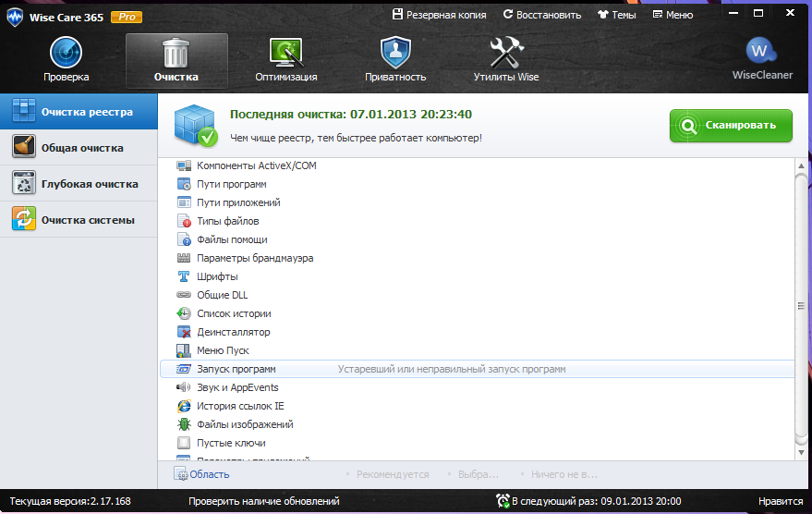The image size is (812, 514).
Task: Click the Список истории clock icon
Action: coord(184,313)
